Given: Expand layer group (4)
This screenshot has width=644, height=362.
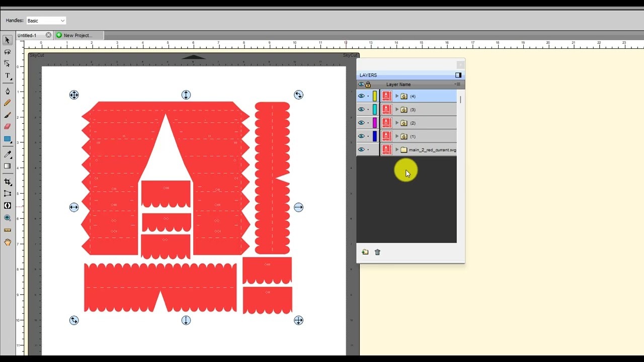Looking at the screenshot, I should (x=397, y=96).
